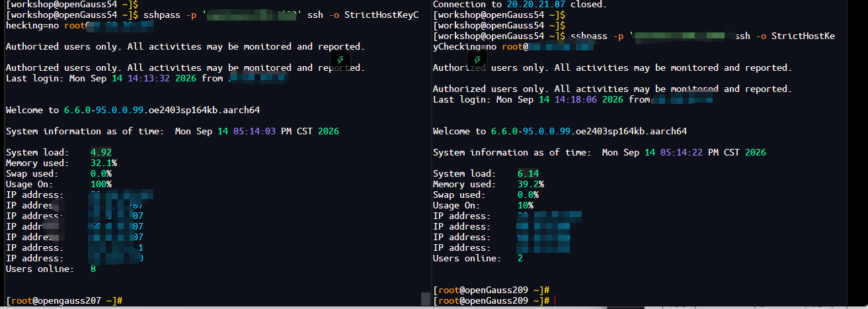Viewport: 868px width, 309px height.
Task: Click the lightning bolt icon in left terminal pane
Action: (x=340, y=60)
